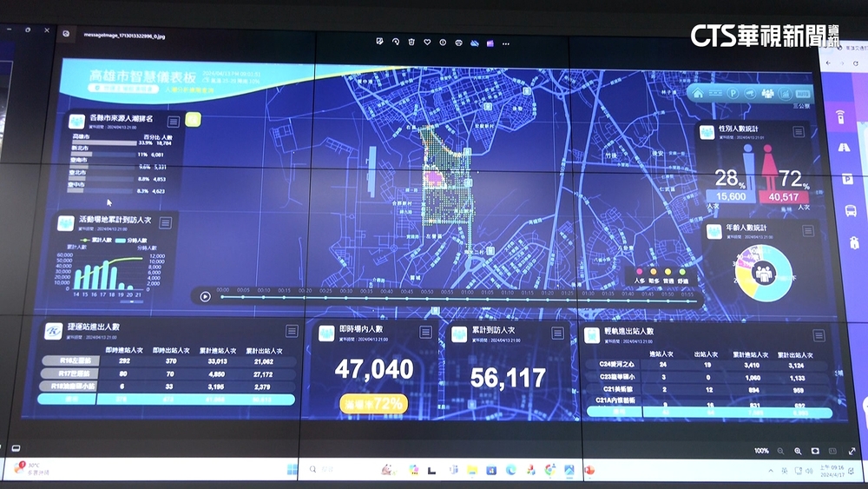The height and width of the screenshot is (489, 868).
Task: Click the print icon in photo viewer toolbar
Action: [458, 42]
